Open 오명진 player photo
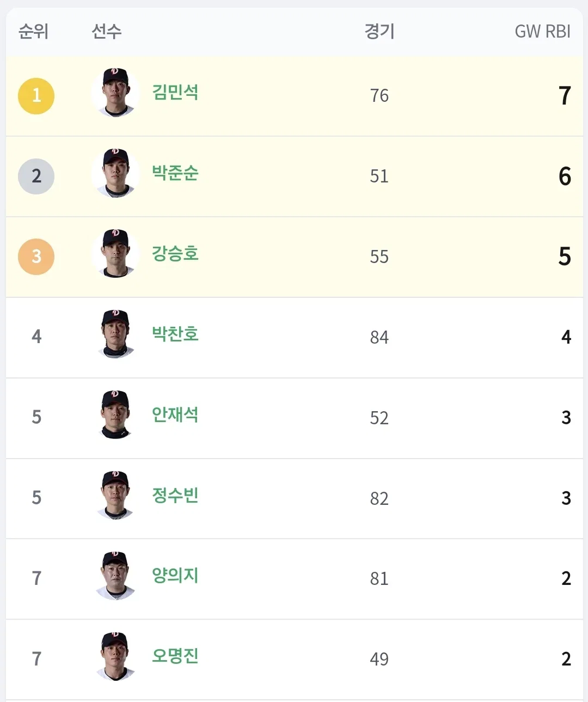Viewport: 588px width, 702px height. pos(115,656)
